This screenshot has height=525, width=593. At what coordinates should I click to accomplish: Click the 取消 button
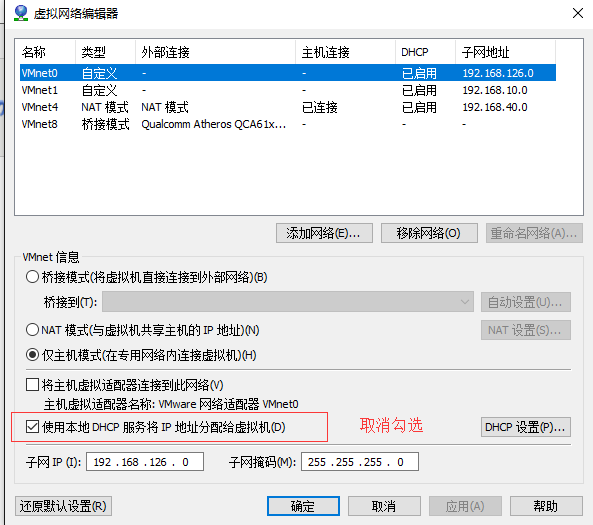[384, 506]
